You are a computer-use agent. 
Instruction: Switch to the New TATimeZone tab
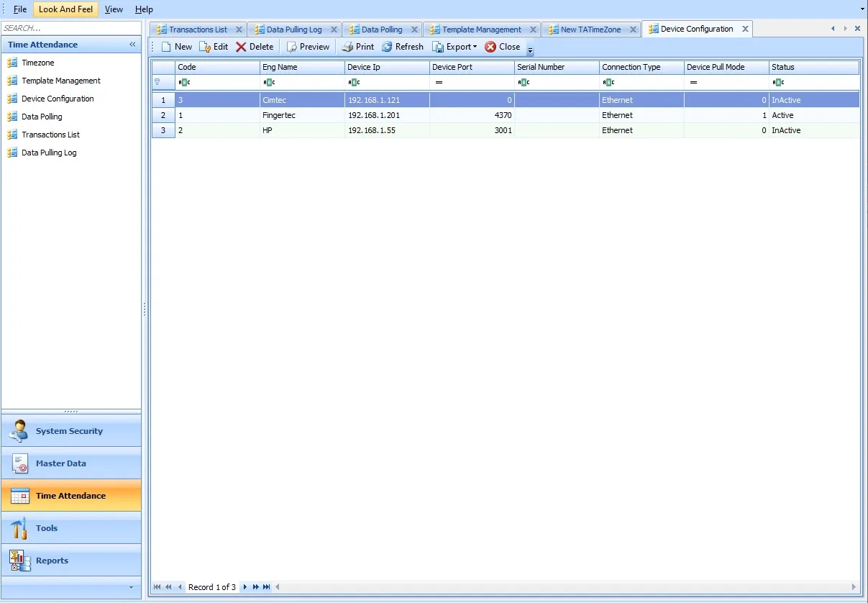click(590, 30)
